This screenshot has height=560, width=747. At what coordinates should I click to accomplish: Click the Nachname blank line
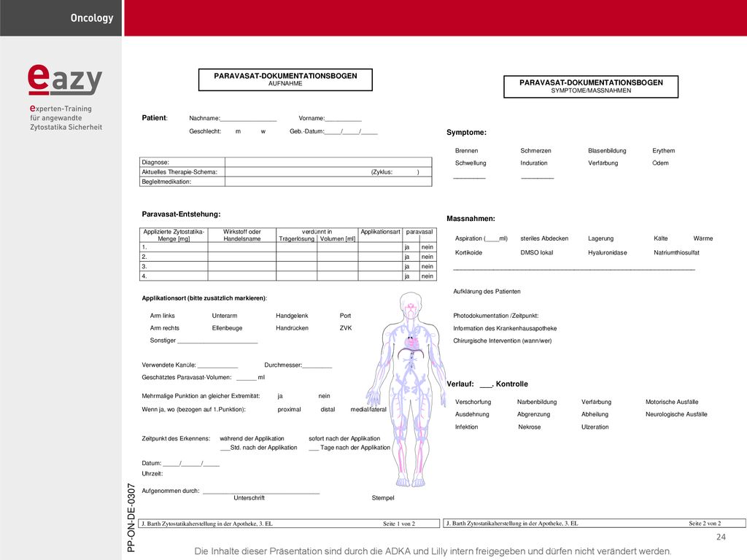[248, 119]
